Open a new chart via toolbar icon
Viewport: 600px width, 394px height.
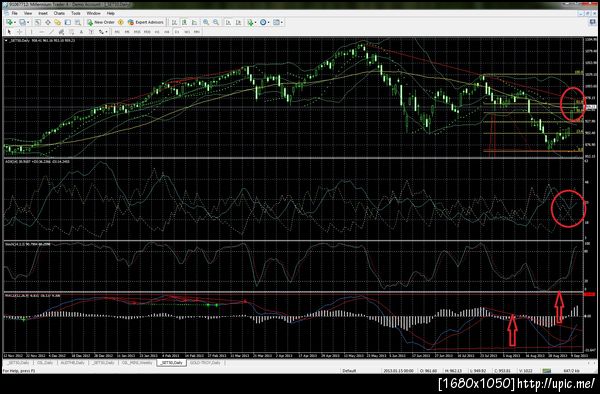click(x=9, y=22)
